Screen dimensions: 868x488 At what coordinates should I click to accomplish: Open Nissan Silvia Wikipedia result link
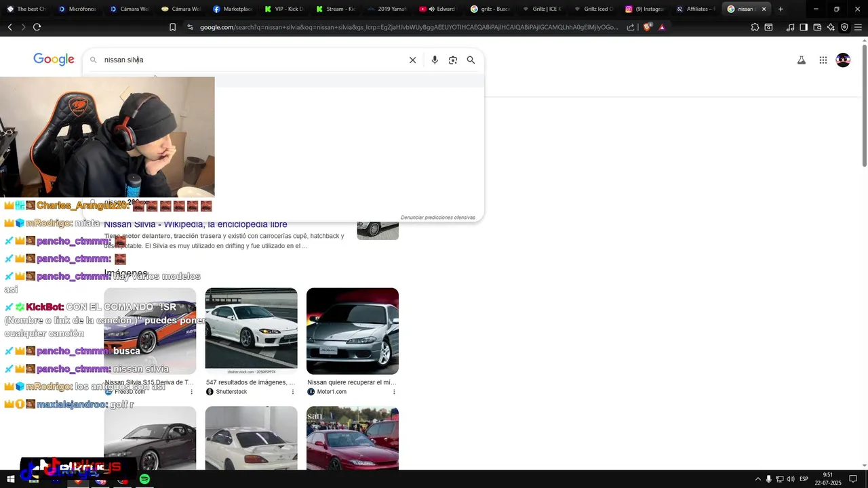pos(195,224)
